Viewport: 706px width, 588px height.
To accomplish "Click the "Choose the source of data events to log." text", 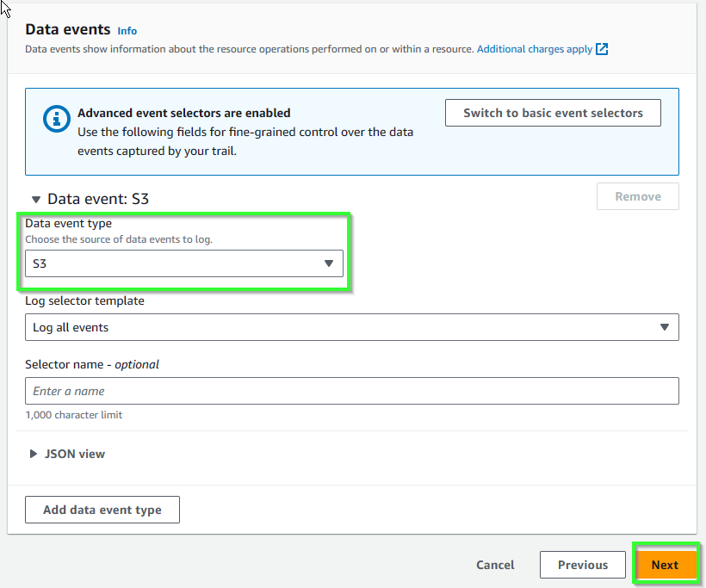I will [119, 239].
